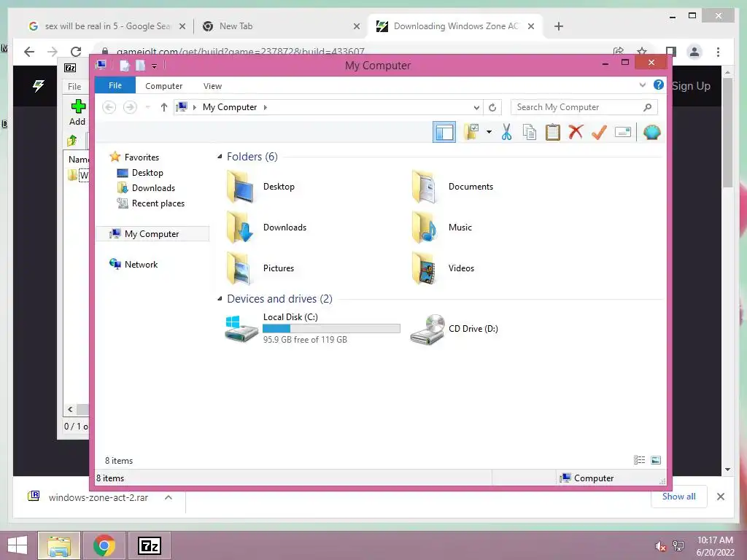This screenshot has width=747, height=560.
Task: Select My Computer in navigation pane
Action: tap(152, 233)
